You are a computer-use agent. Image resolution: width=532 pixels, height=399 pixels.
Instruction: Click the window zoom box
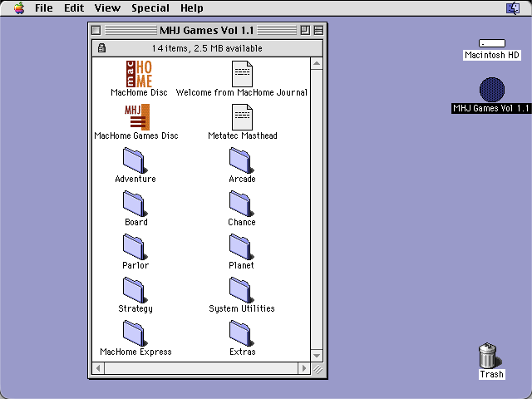tap(305, 30)
